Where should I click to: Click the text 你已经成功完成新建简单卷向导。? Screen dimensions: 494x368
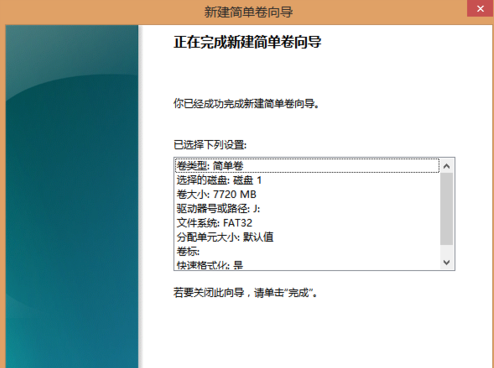coord(246,104)
